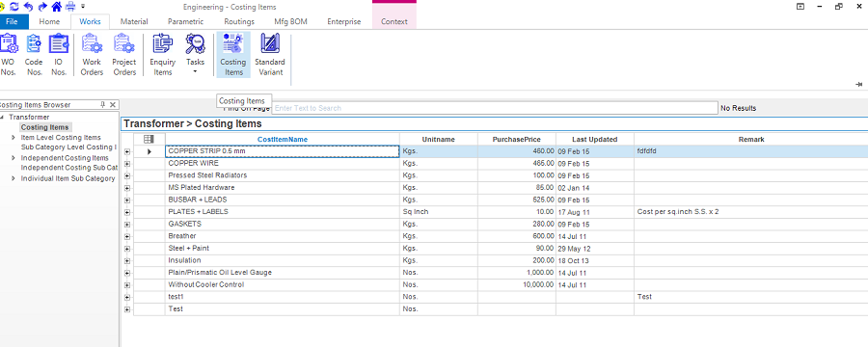
Task: Switch to the Context ribbon tab
Action: [394, 22]
